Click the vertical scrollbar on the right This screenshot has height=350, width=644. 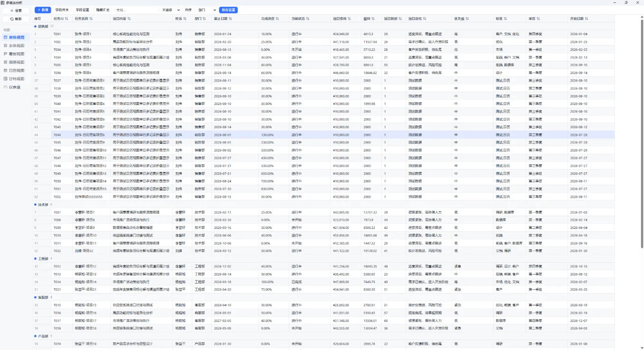[642, 133]
